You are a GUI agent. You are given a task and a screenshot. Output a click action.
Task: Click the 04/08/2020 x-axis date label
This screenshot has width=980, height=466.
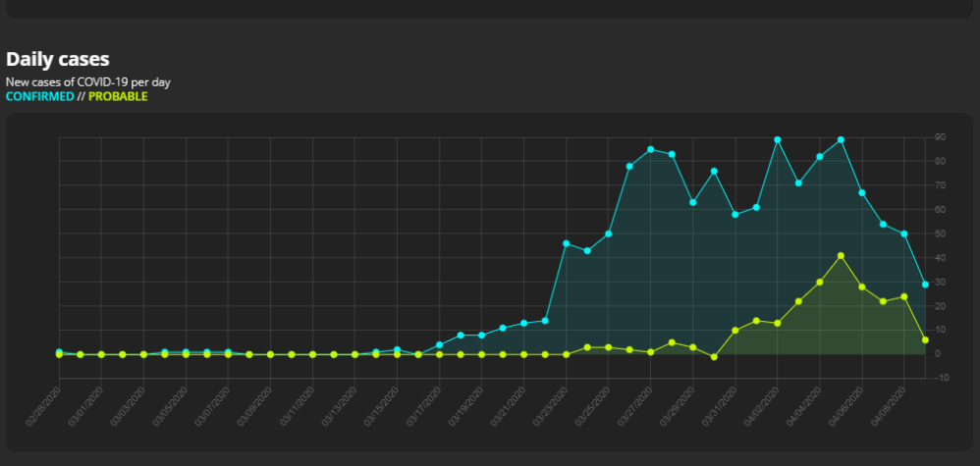pyautogui.click(x=888, y=403)
